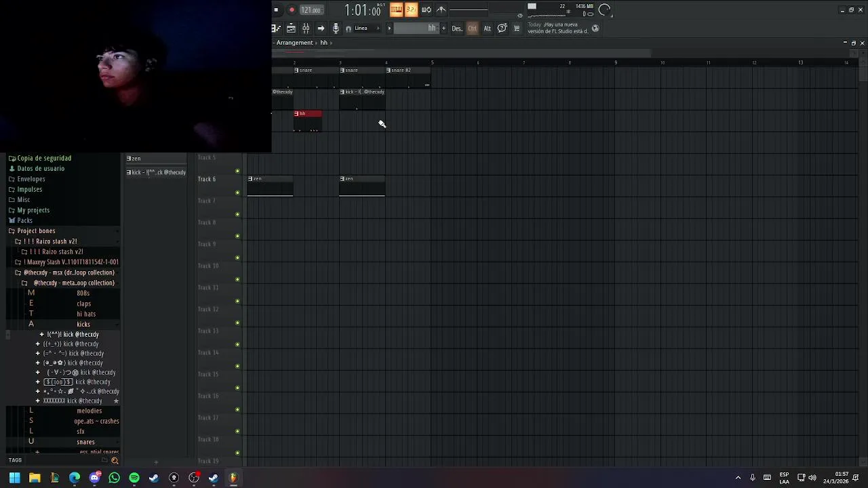Expand the pattern list arrow before hh
The image size is (868, 488).
pos(389,28)
